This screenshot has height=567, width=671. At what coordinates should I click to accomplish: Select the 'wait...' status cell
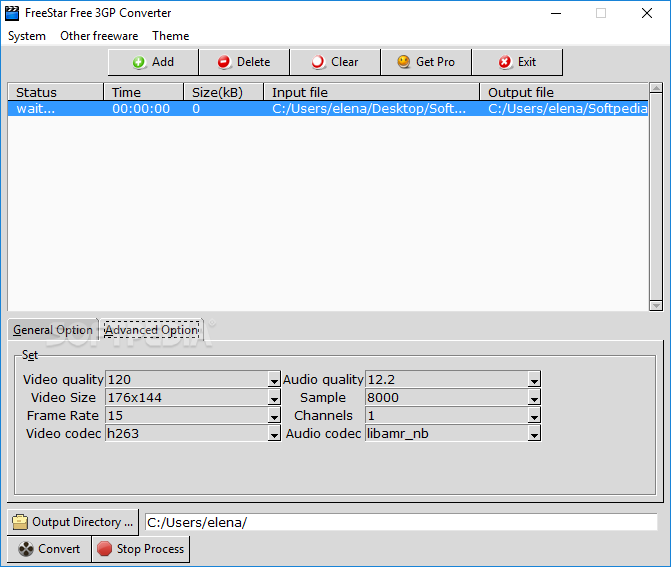(36, 109)
